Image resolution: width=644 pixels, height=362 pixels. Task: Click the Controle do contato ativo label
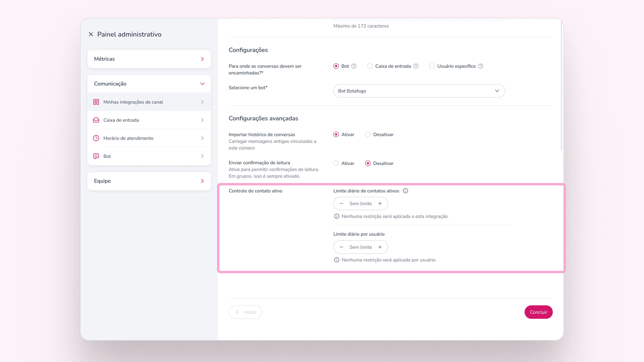[x=255, y=191]
